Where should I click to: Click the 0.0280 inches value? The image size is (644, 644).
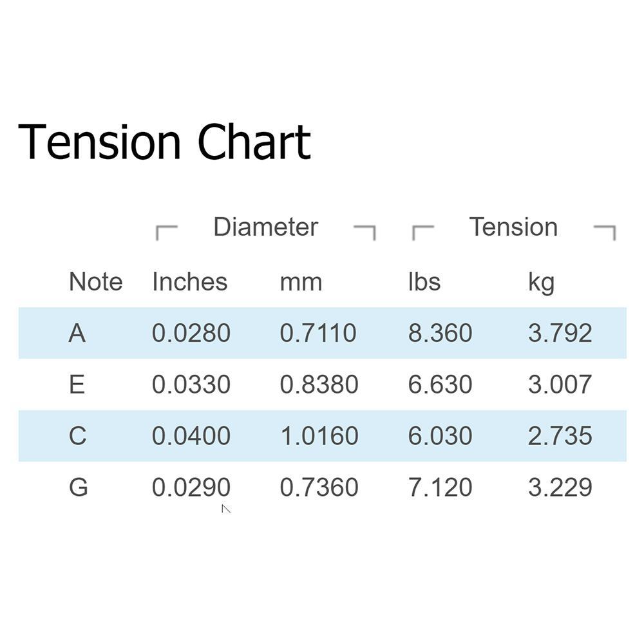(191, 333)
